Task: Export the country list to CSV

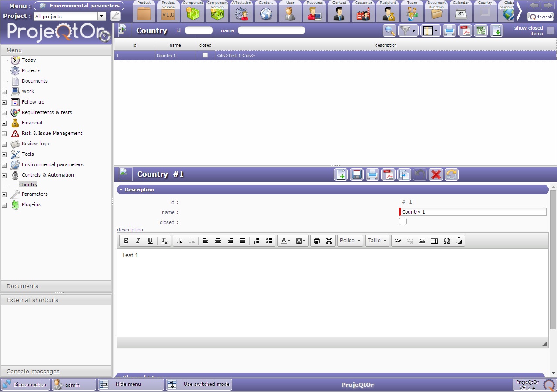Action: 480,30
